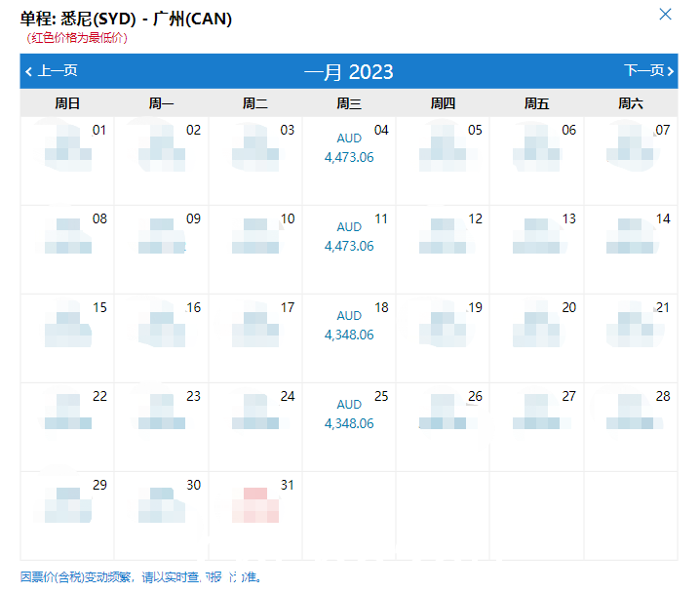Go to next page 下一页
This screenshot has height=593, width=700.
(x=648, y=70)
